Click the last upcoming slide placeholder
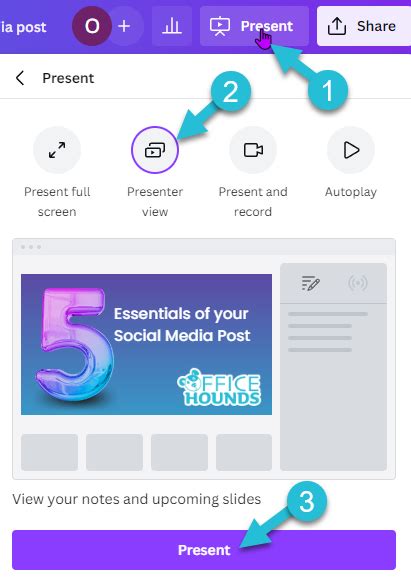This screenshot has width=411, height=578. pyautogui.click(x=244, y=452)
